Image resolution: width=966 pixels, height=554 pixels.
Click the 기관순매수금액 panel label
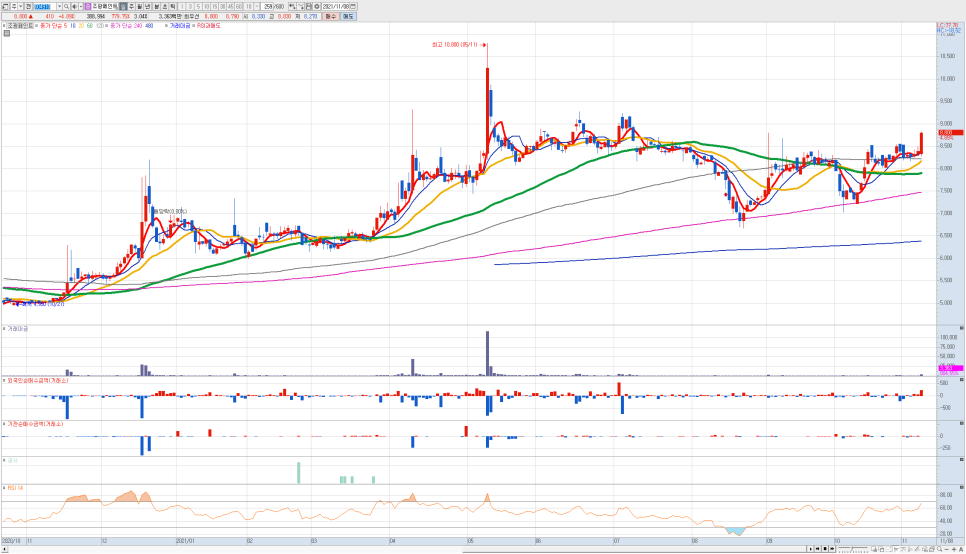(x=34, y=424)
